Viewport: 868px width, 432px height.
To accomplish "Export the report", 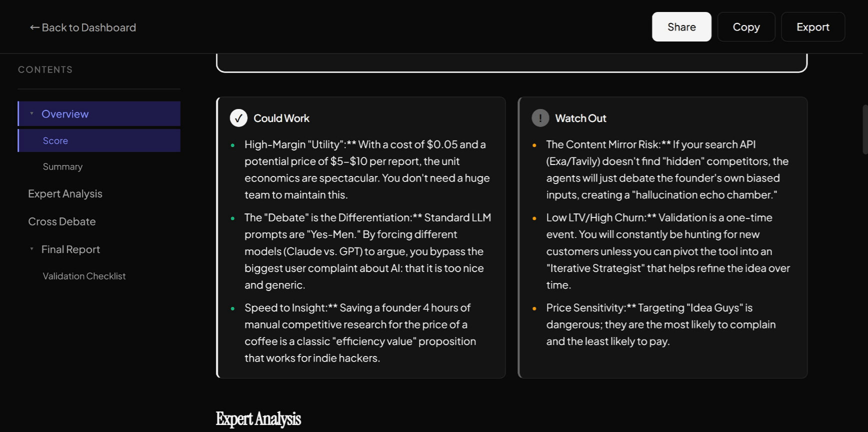I will tap(812, 27).
